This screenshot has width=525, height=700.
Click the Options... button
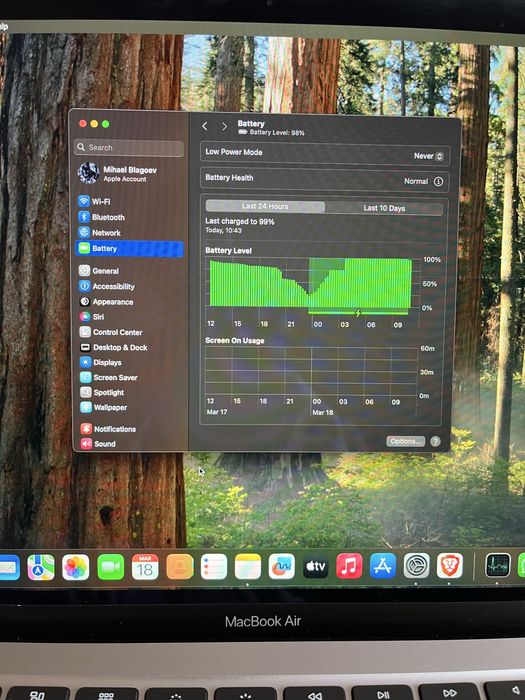405,441
